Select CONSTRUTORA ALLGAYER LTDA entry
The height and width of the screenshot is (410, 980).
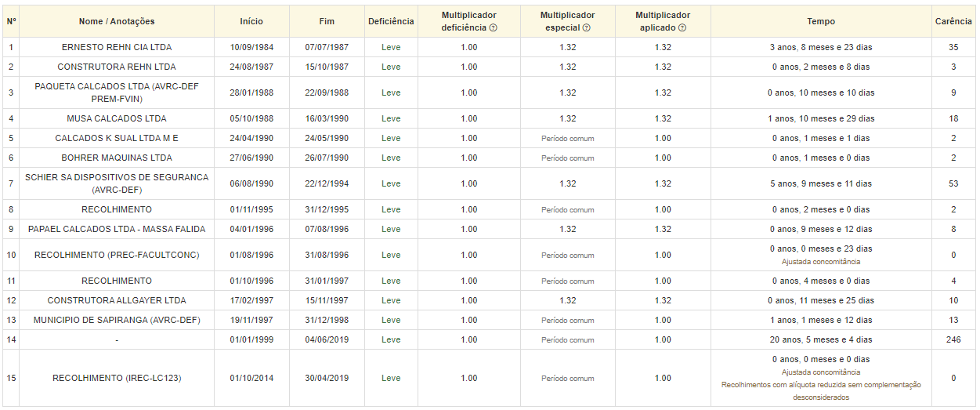coord(117,300)
